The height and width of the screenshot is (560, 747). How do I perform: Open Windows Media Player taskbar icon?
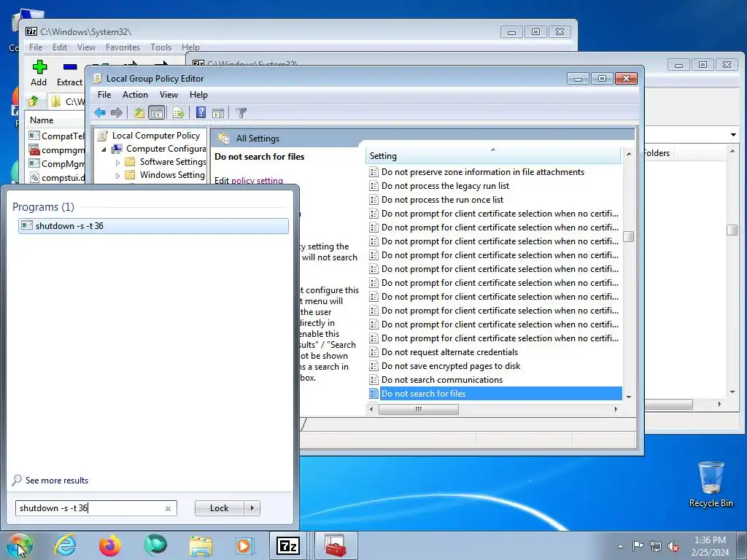(x=244, y=545)
